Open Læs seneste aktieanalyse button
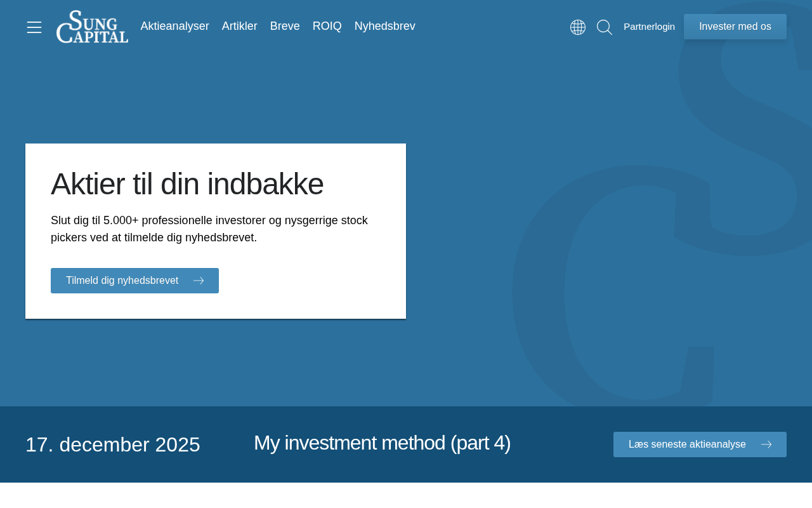This screenshot has width=812, height=508. tap(700, 444)
